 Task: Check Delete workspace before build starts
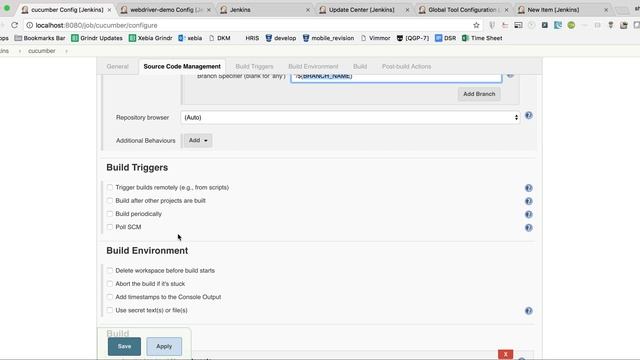click(x=109, y=271)
